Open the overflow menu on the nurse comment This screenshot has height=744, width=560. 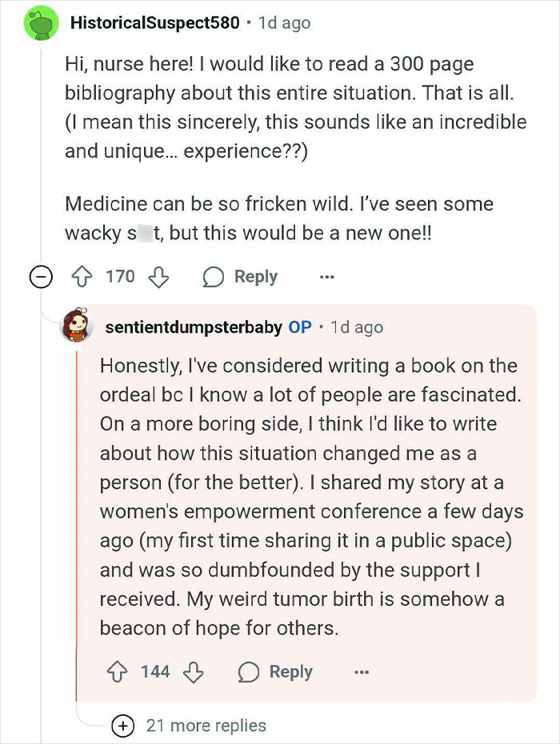(327, 276)
